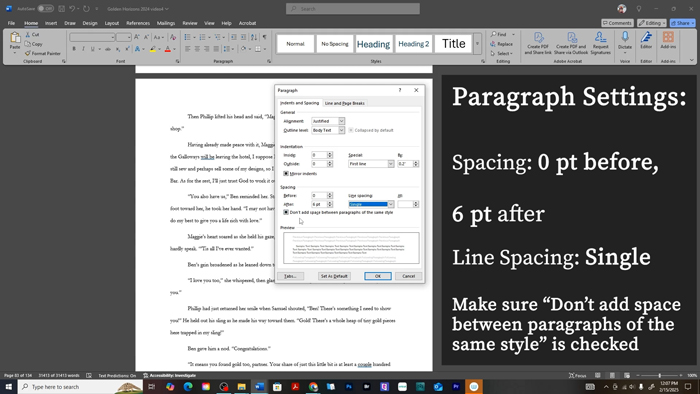Open the font size dropdown
Screen dimensions: 700x394
[x=129, y=37]
